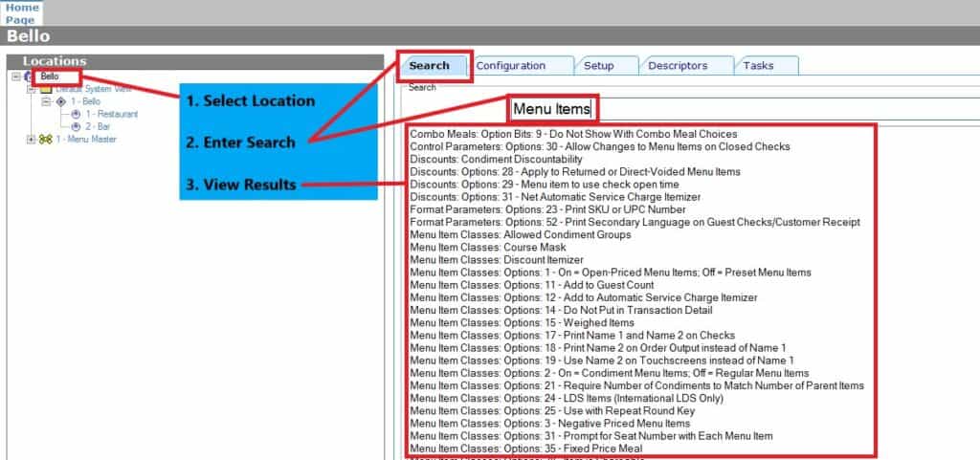Open Discounts Options 31 Net Automatic Service result
The height and width of the screenshot is (460, 980).
(555, 197)
